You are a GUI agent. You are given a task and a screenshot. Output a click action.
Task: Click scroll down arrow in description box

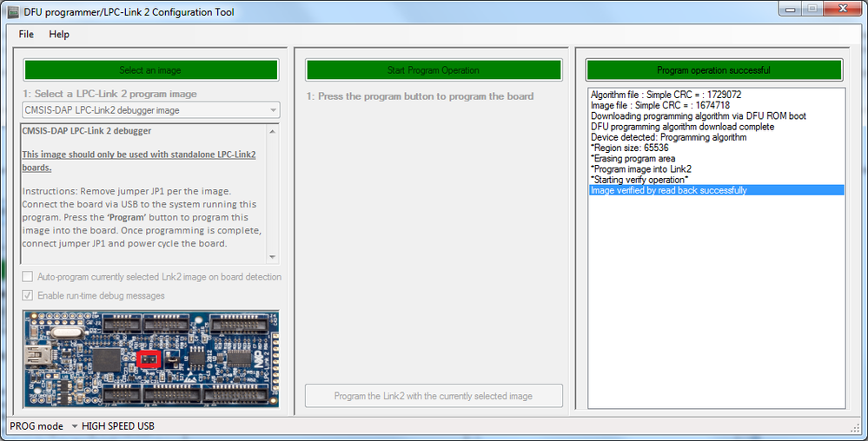tap(272, 257)
